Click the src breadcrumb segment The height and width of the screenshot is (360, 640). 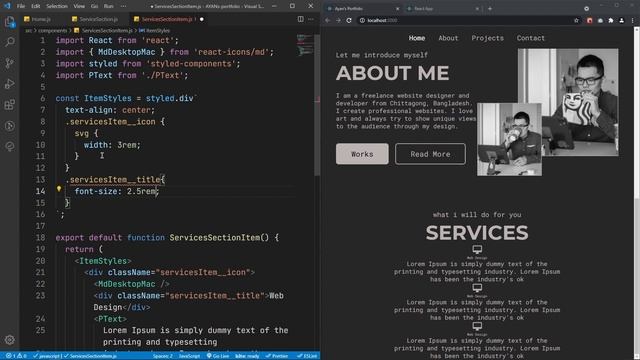coord(29,31)
